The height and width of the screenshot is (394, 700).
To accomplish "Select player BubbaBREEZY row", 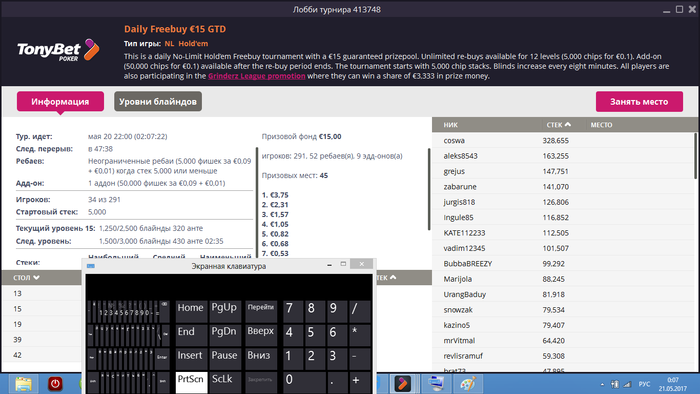I will tap(562, 264).
